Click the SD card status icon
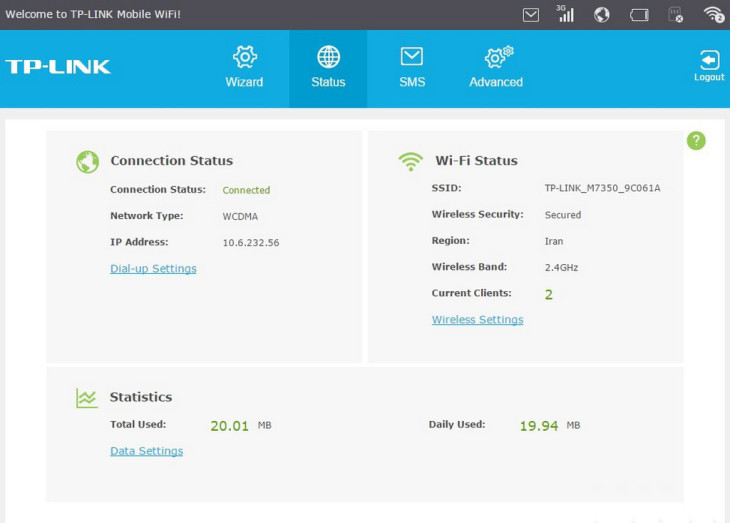Screen dimensions: 730x523 tap(675, 15)
